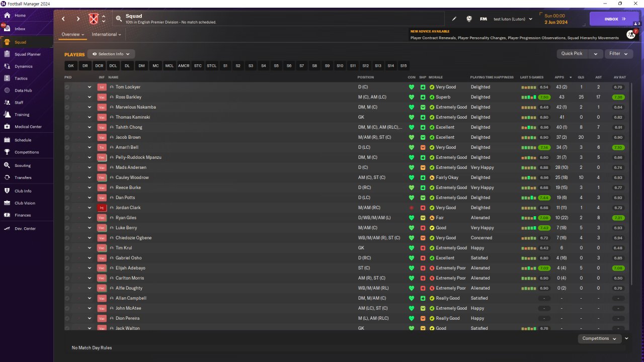Click the Quick Pick button
Screen dimensions: 644x362
click(x=572, y=54)
